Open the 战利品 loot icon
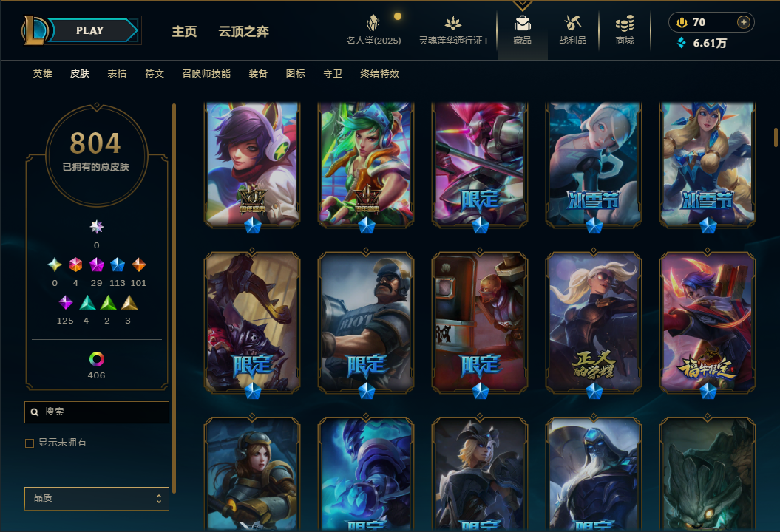This screenshot has width=780, height=532. [572, 23]
